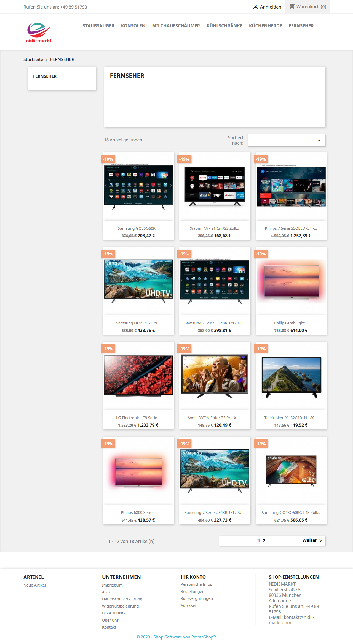
Task: Open Samsung GQ43Q60RGT product image
Action: pos(291,471)
